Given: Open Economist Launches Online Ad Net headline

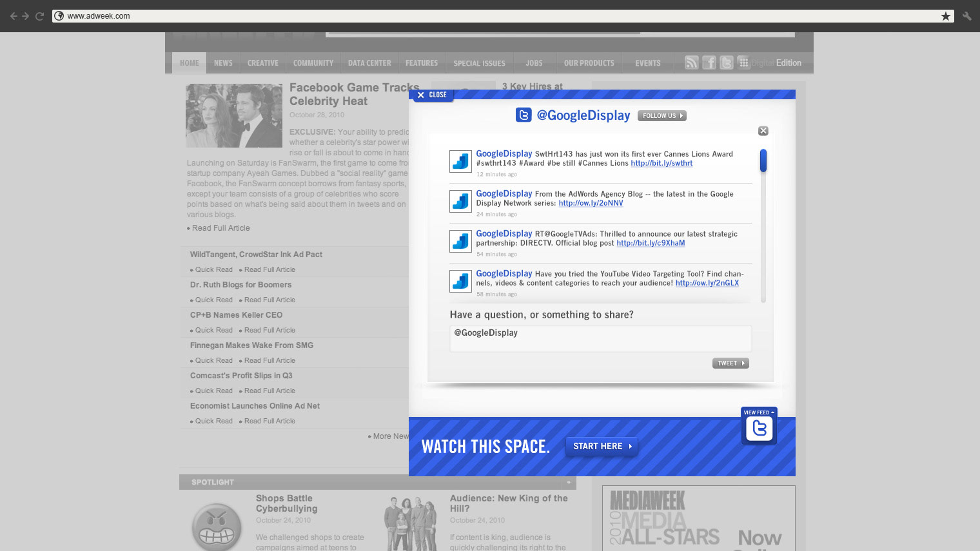Looking at the screenshot, I should pos(255,406).
